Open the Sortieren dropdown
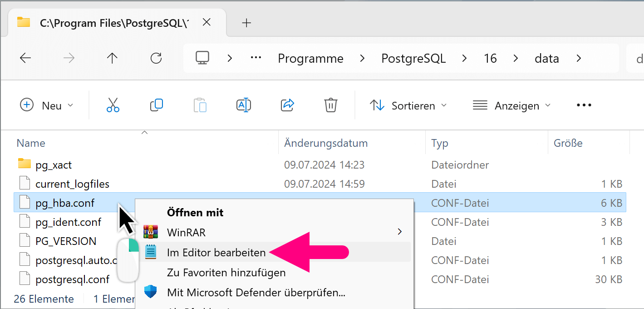The height and width of the screenshot is (309, 644). click(x=408, y=105)
